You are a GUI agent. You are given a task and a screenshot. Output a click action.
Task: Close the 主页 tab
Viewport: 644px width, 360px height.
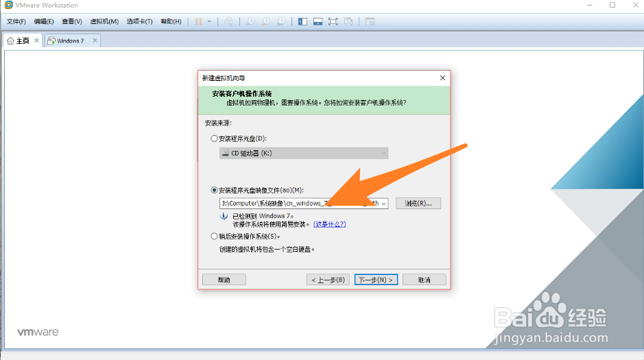[x=36, y=40]
